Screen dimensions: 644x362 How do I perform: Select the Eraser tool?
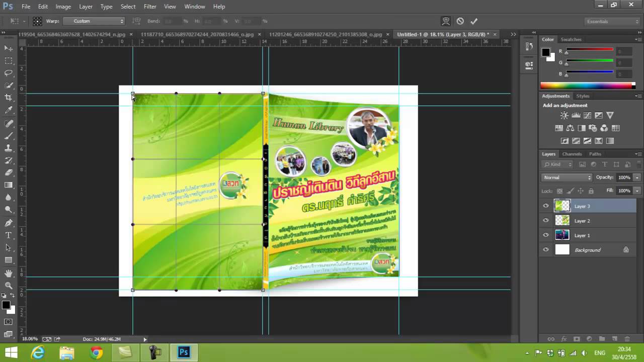tap(9, 172)
